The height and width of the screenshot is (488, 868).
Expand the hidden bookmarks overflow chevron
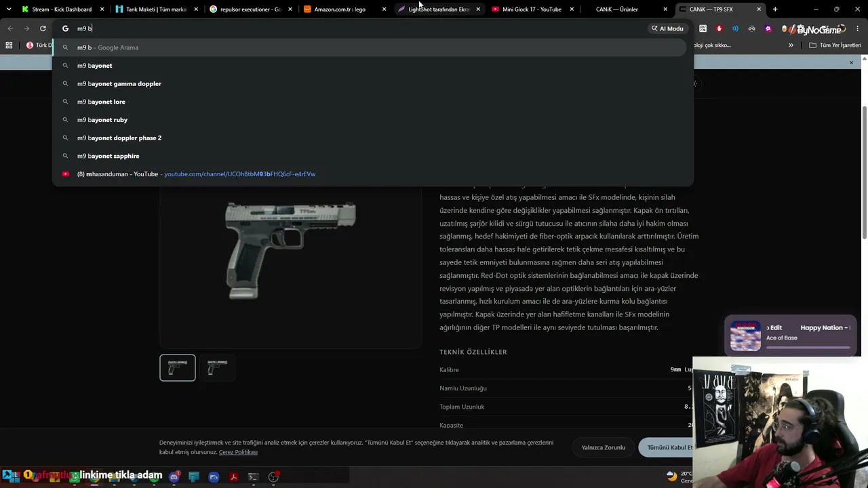click(x=791, y=45)
